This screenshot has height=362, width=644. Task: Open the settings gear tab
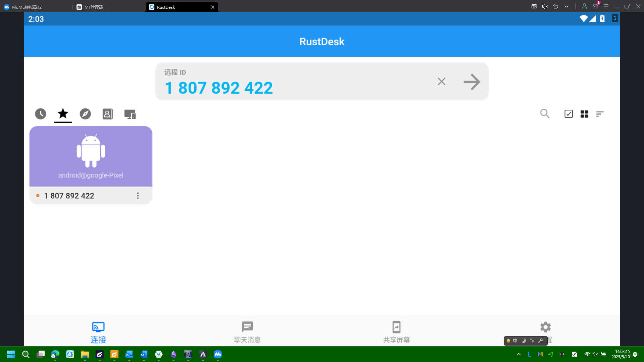[545, 327]
